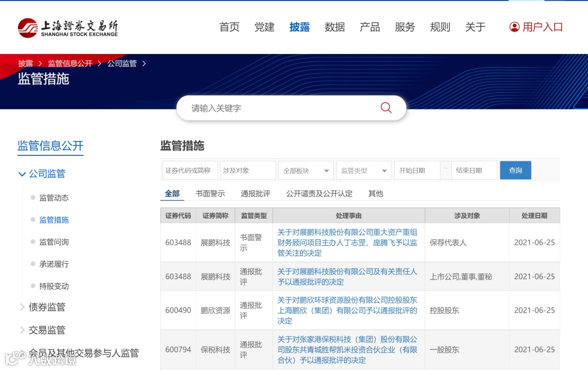Open the 关于 menu item
The height and width of the screenshot is (370, 588).
475,27
